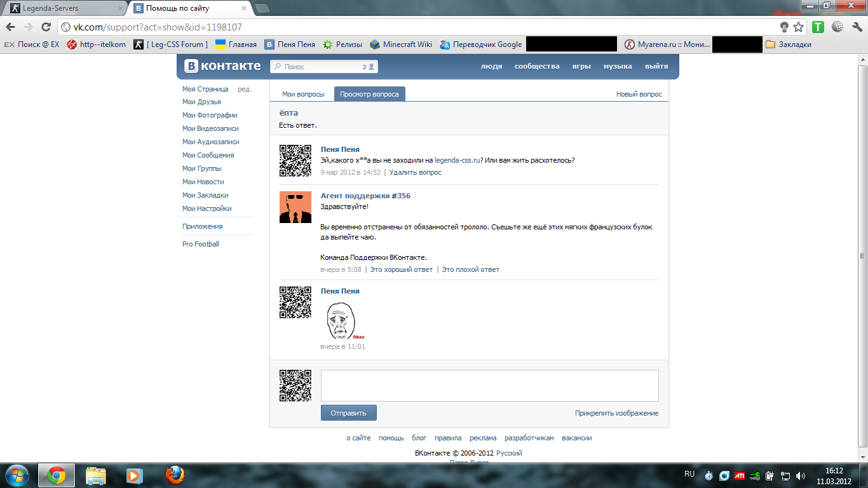This screenshot has height=488, width=868.
Task: Click Удалить вопрос to delete the question
Action: point(415,172)
